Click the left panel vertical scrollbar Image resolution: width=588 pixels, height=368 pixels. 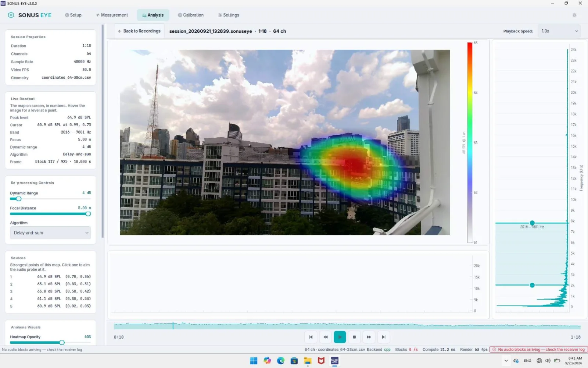pos(103,131)
